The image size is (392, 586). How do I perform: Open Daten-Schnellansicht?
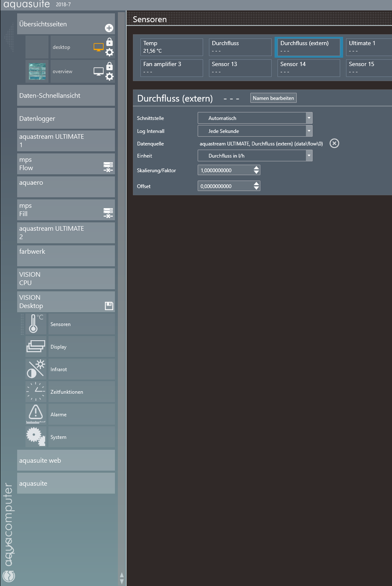coord(66,96)
